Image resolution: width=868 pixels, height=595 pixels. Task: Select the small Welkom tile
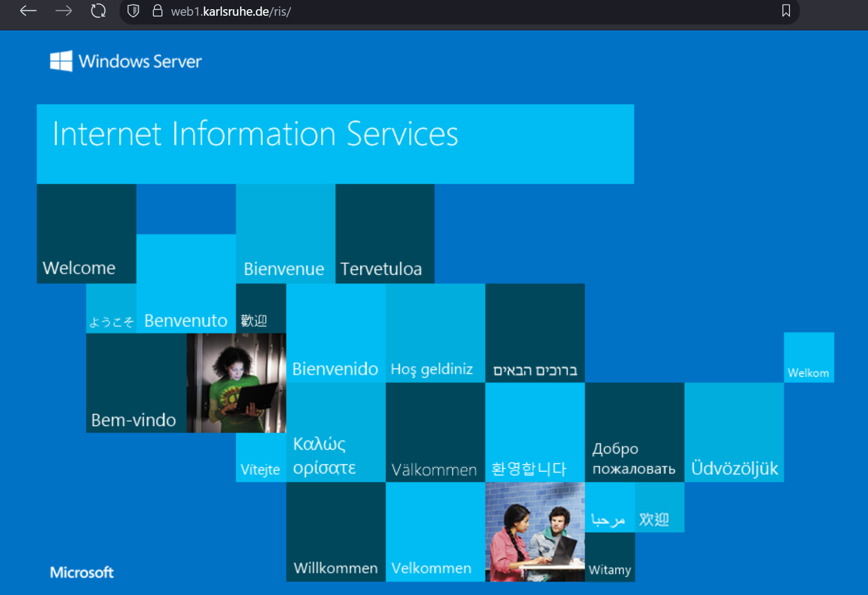[x=808, y=358]
